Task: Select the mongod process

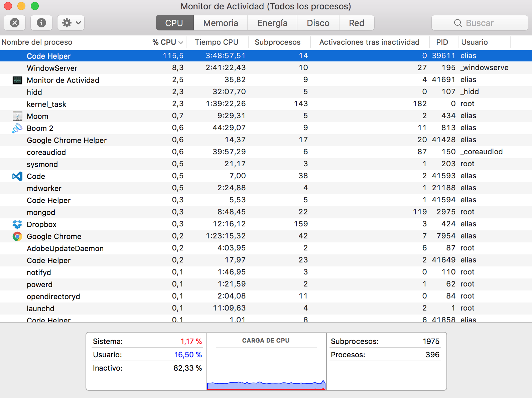Action: (x=266, y=212)
